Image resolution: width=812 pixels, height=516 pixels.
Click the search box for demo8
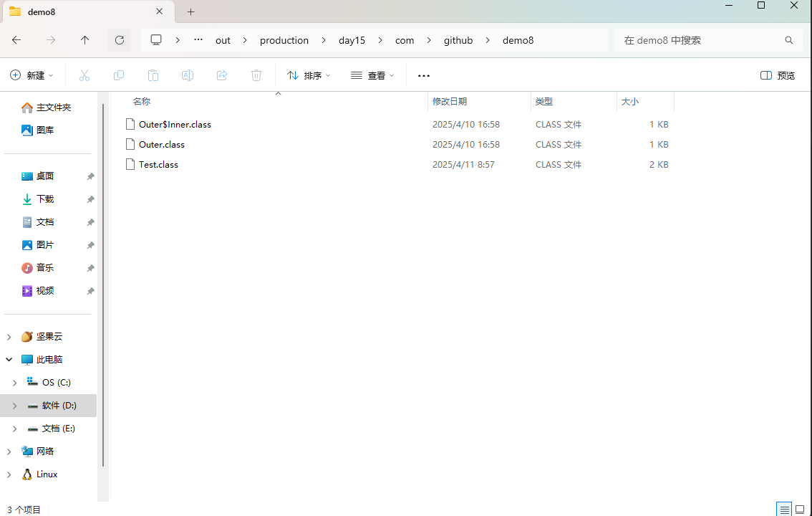(x=702, y=40)
